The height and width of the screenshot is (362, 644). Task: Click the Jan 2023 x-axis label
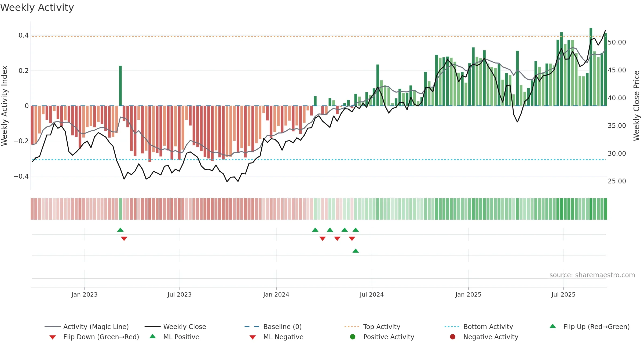point(85,294)
